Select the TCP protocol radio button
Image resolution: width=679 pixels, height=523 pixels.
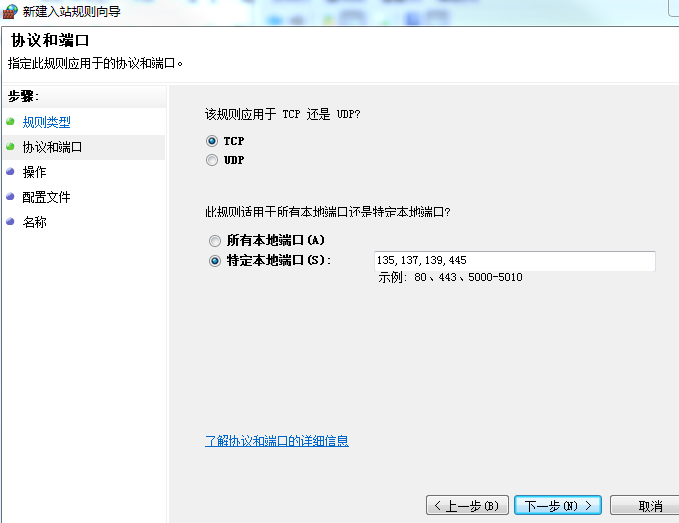pos(212,142)
